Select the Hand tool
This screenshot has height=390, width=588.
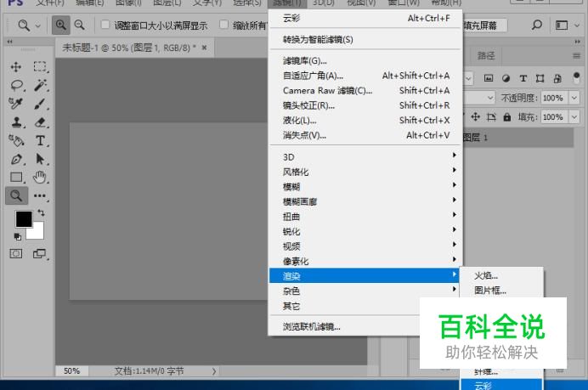[x=39, y=177]
